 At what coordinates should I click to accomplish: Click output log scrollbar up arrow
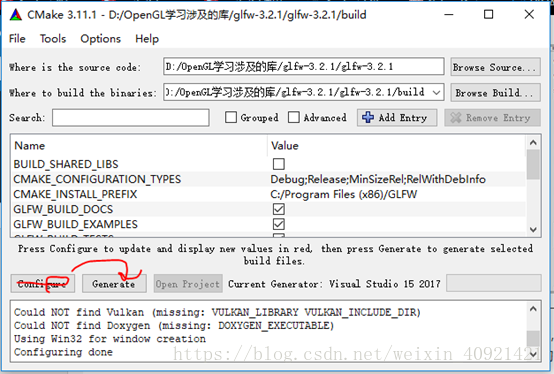[x=533, y=309]
